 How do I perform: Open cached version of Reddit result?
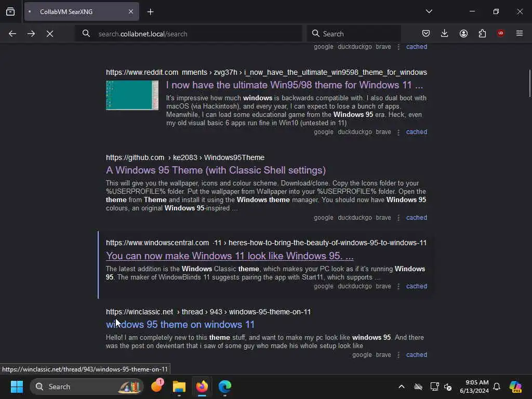click(x=417, y=132)
